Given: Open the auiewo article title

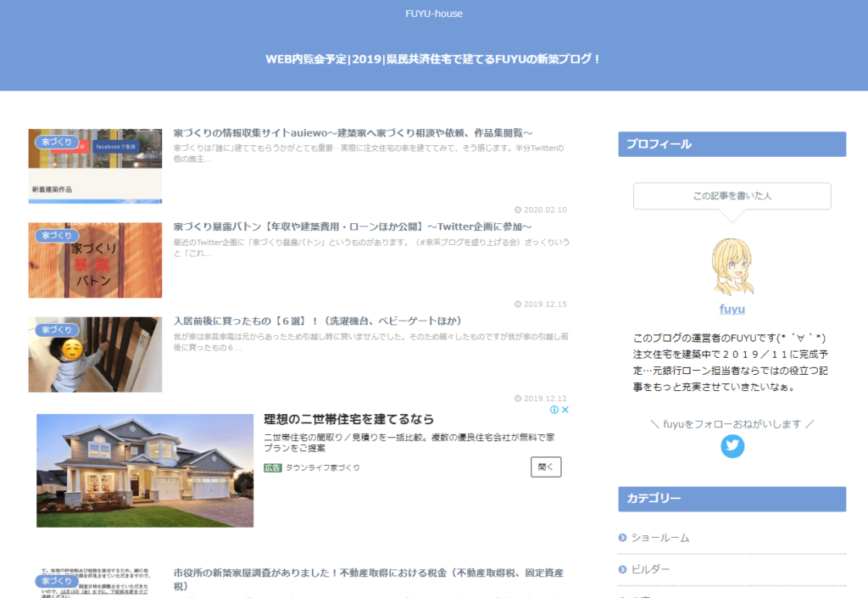Looking at the screenshot, I should [353, 133].
